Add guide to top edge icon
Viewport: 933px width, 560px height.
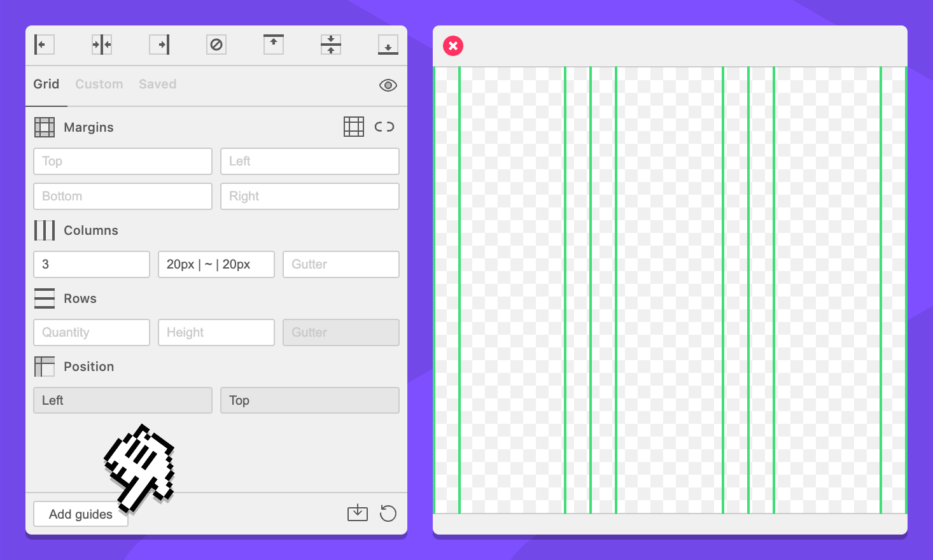coord(274,45)
